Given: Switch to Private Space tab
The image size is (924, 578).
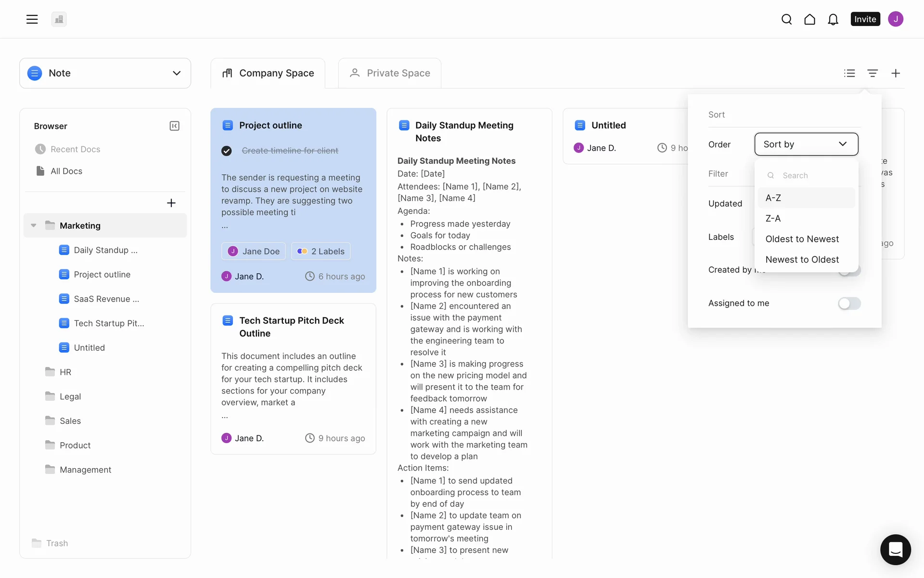Looking at the screenshot, I should (x=389, y=73).
